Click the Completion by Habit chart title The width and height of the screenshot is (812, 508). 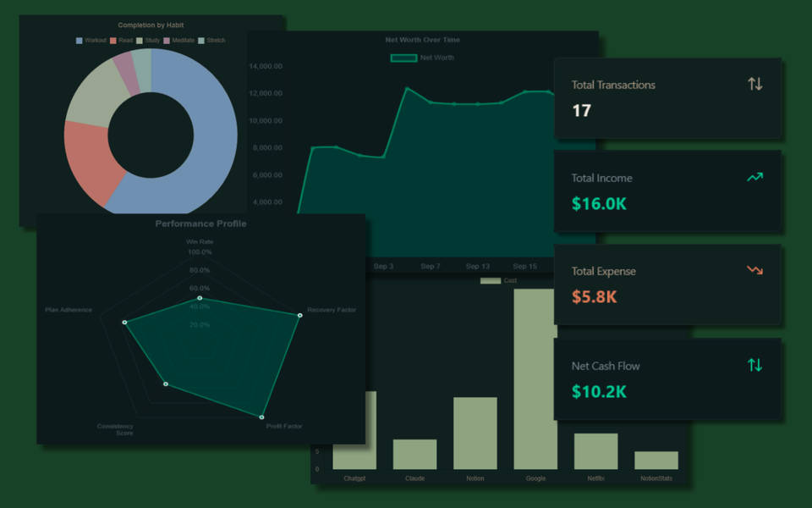(x=151, y=25)
